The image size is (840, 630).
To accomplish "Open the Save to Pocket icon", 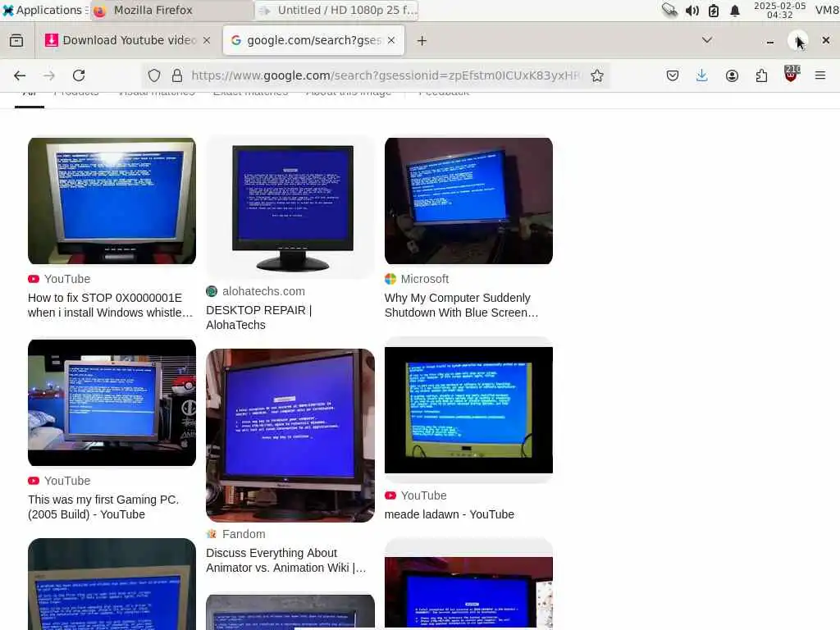I will (673, 75).
